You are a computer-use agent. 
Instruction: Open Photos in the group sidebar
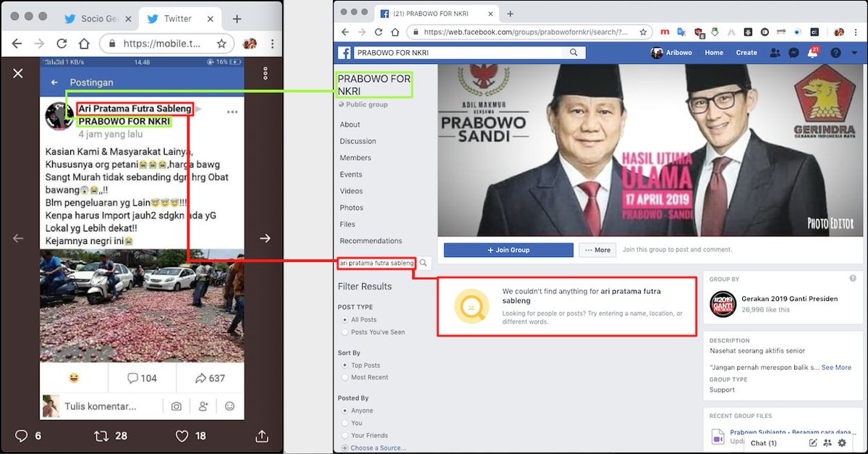[352, 208]
